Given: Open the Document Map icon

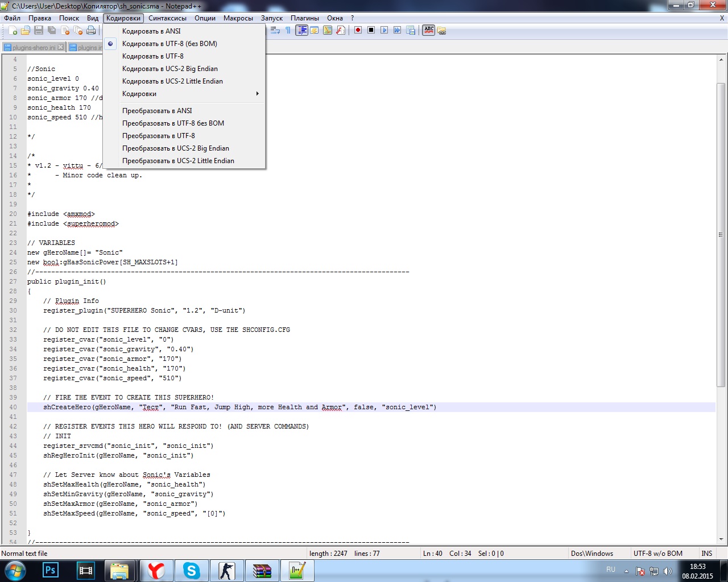Looking at the screenshot, I should pos(328,30).
